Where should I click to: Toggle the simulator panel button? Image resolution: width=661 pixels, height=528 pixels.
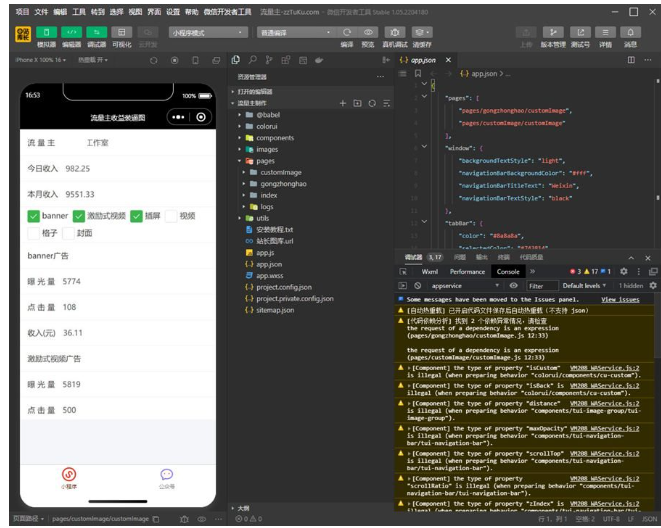point(46,32)
